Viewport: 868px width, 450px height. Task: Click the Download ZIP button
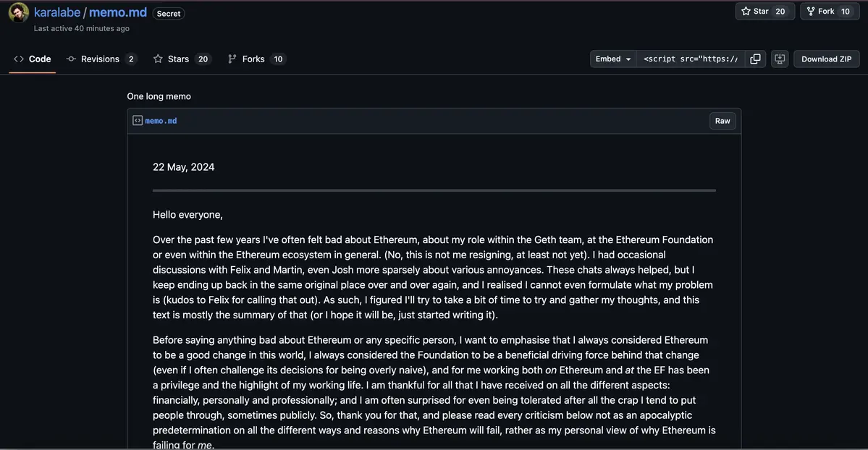coord(826,59)
